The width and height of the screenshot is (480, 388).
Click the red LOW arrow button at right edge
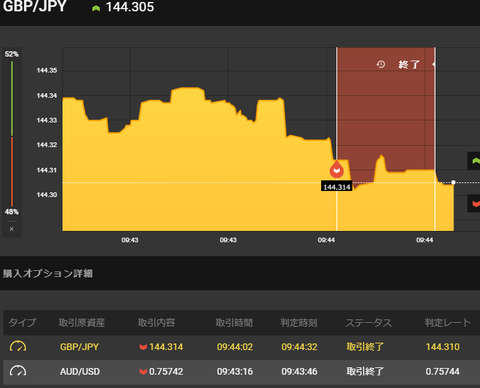(474, 203)
